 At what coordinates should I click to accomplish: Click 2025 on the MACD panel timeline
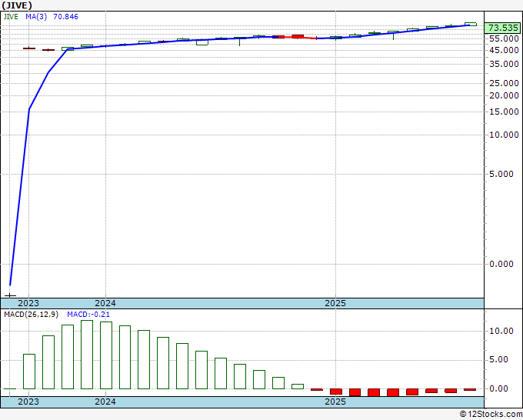click(335, 402)
